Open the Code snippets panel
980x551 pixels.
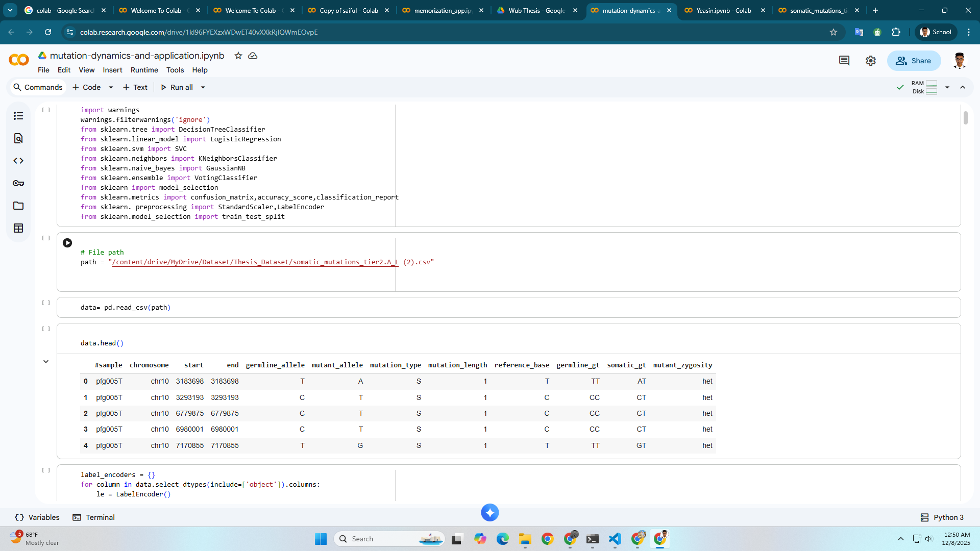coord(18,161)
